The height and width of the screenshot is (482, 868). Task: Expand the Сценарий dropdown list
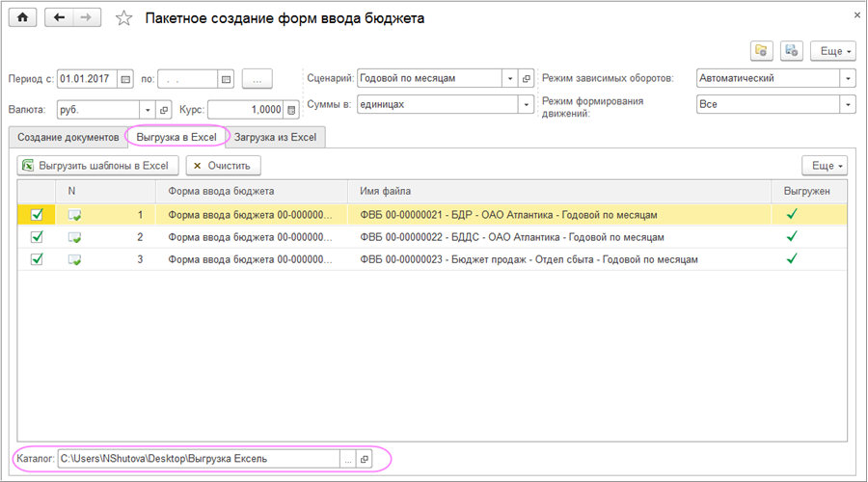click(508, 79)
